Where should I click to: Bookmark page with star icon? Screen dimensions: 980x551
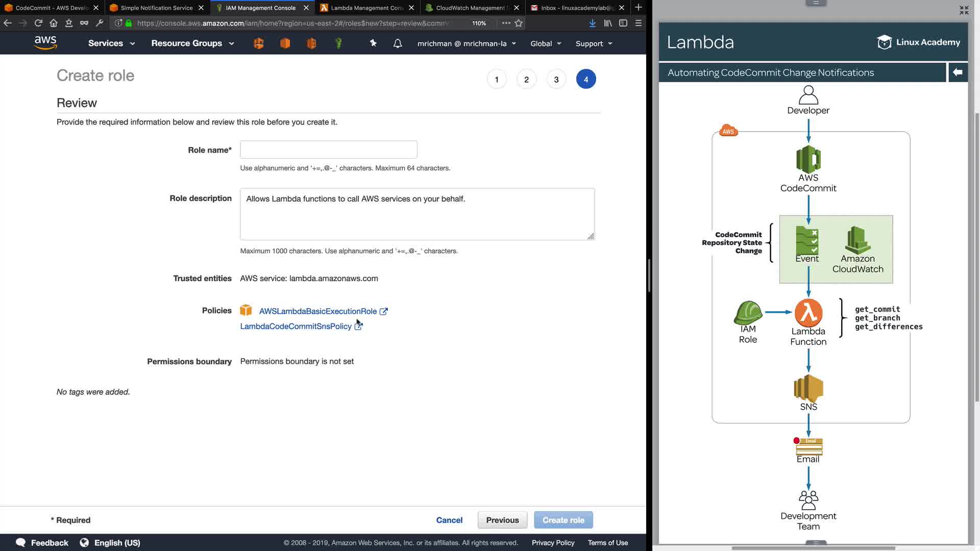tap(519, 23)
